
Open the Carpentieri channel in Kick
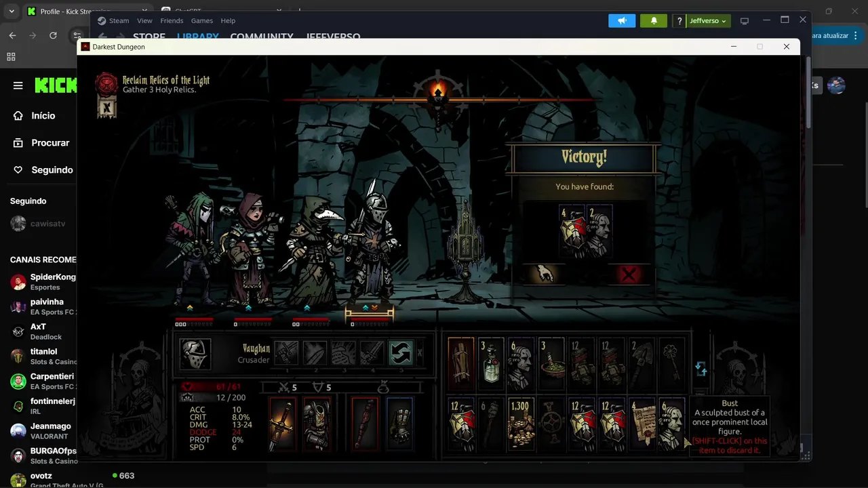[43, 381]
